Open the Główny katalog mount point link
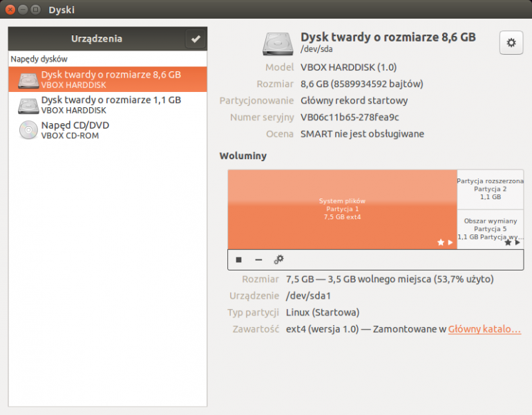Viewport: 532px width, 415px height. (x=484, y=329)
